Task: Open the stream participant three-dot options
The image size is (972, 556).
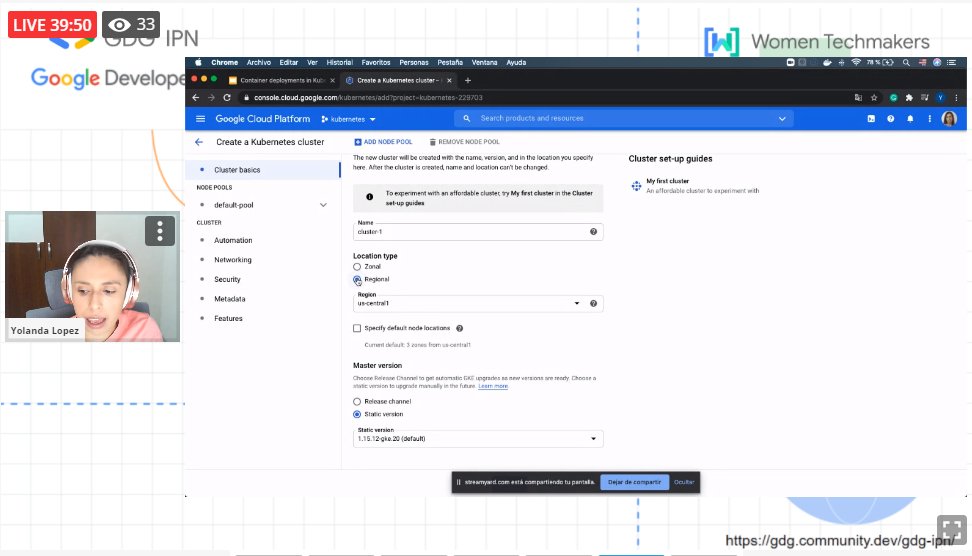Action: pos(160,231)
